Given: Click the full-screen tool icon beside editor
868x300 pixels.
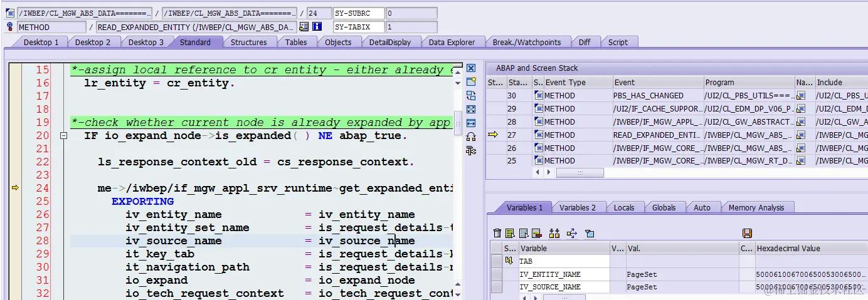Looking at the screenshot, I should [471, 110].
